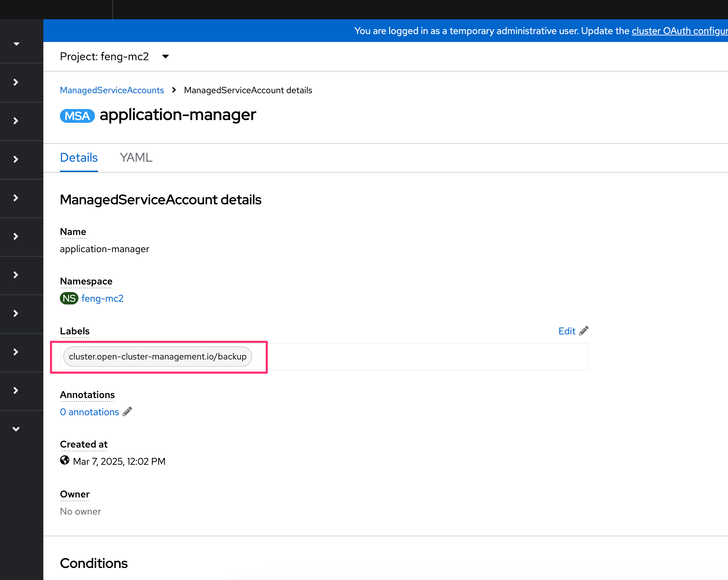Image resolution: width=728 pixels, height=580 pixels.
Task: Click the Annotations field label
Action: [x=87, y=395]
